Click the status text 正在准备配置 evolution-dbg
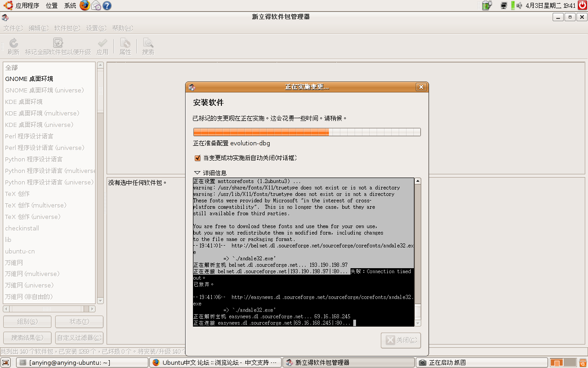Viewport: 588px width, 368px height. (x=232, y=144)
